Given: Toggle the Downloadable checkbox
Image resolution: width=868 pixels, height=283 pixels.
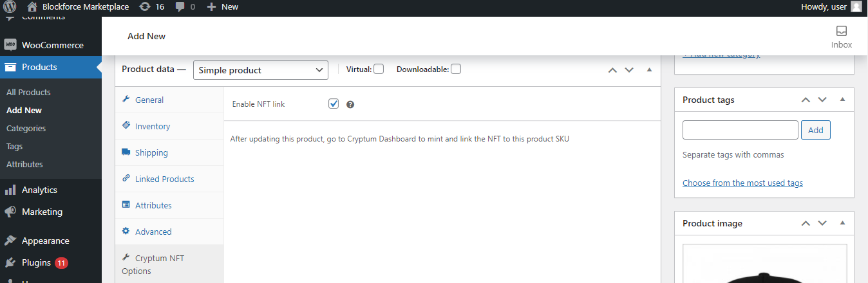Looking at the screenshot, I should tap(456, 69).
